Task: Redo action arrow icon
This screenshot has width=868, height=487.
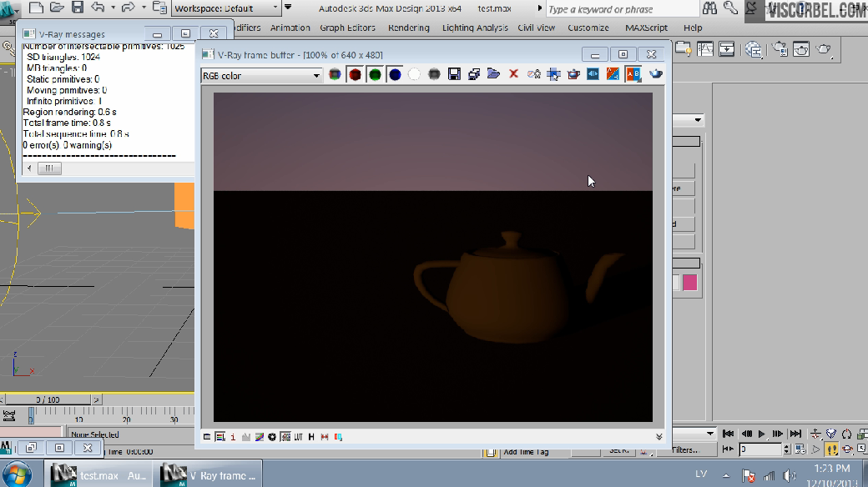Action: coord(128,8)
